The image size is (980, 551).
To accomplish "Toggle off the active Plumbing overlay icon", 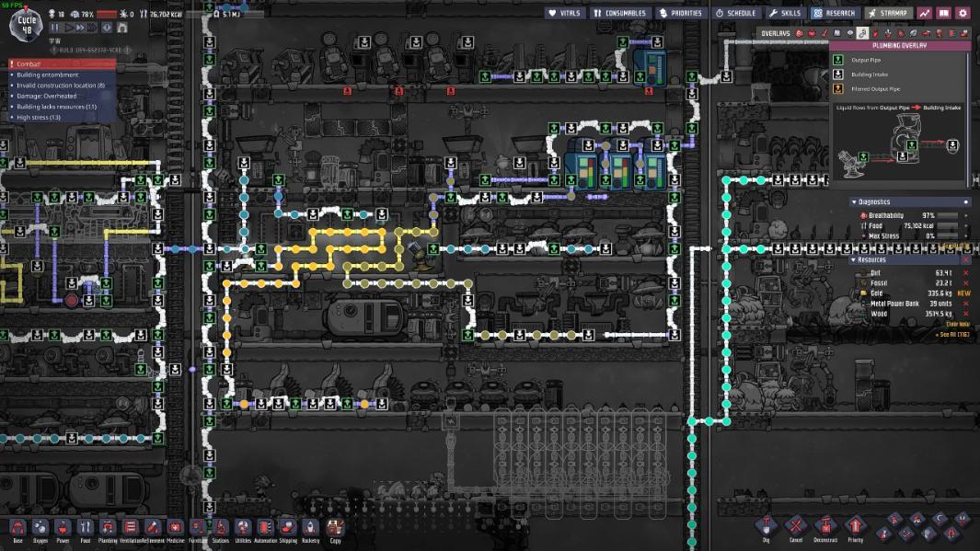I will (862, 33).
